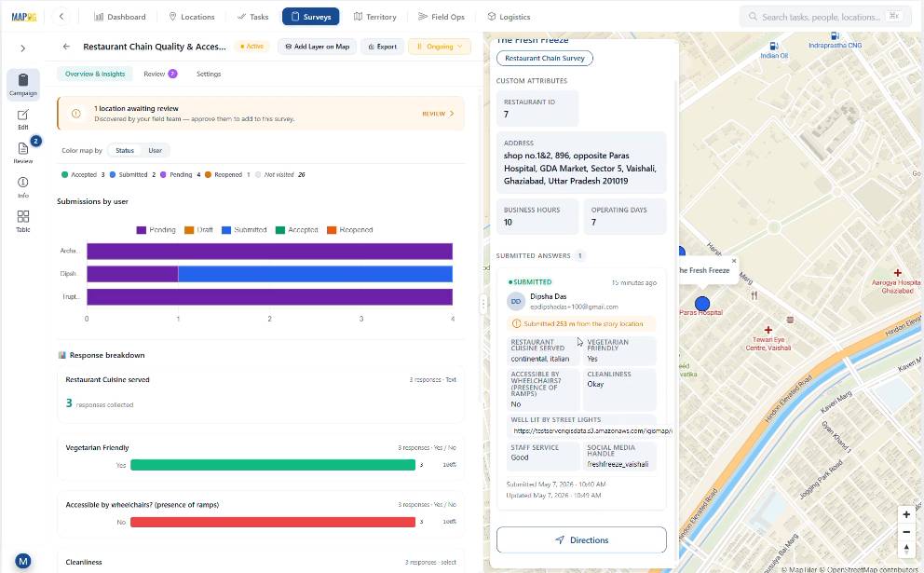Open the Review sidebar icon

pyautogui.click(x=23, y=152)
